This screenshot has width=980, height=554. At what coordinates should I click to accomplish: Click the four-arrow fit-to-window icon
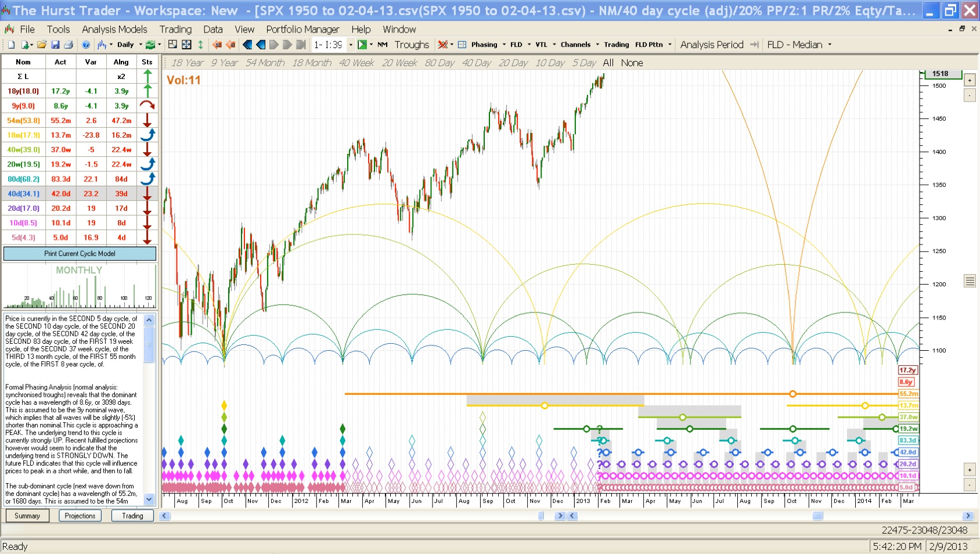point(186,45)
